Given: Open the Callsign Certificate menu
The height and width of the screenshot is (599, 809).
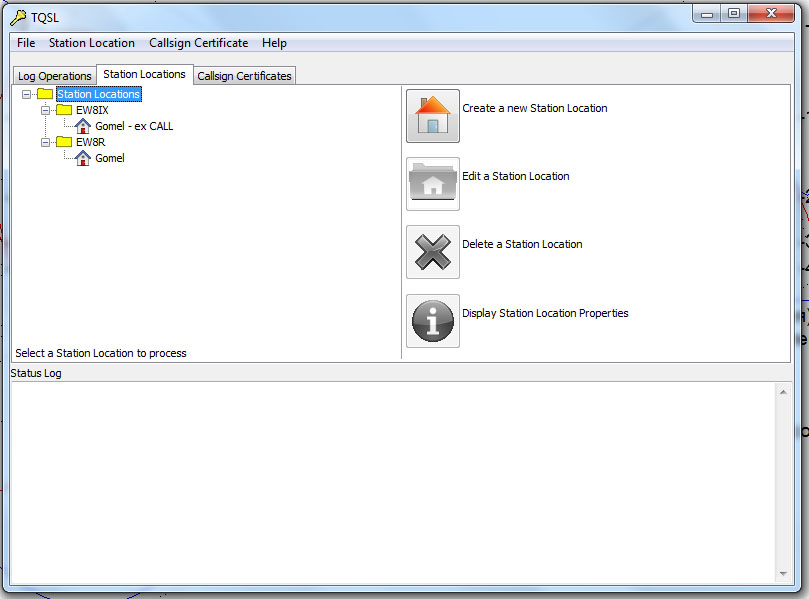Looking at the screenshot, I should coord(198,43).
